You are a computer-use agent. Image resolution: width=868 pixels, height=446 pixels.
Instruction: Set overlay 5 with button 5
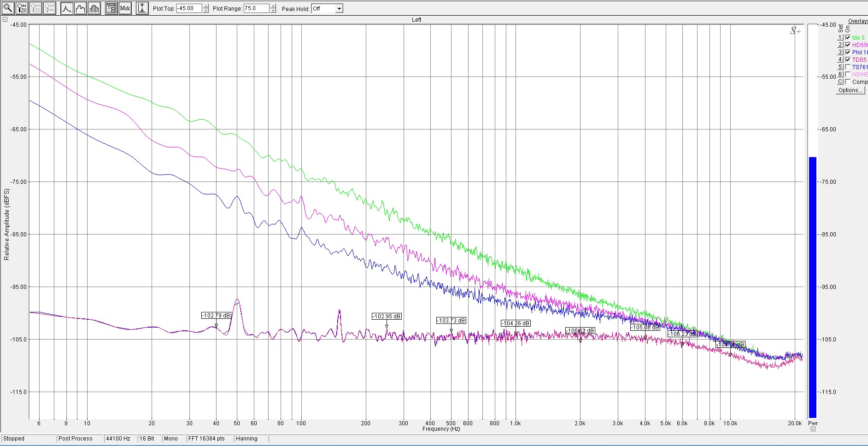coord(840,67)
